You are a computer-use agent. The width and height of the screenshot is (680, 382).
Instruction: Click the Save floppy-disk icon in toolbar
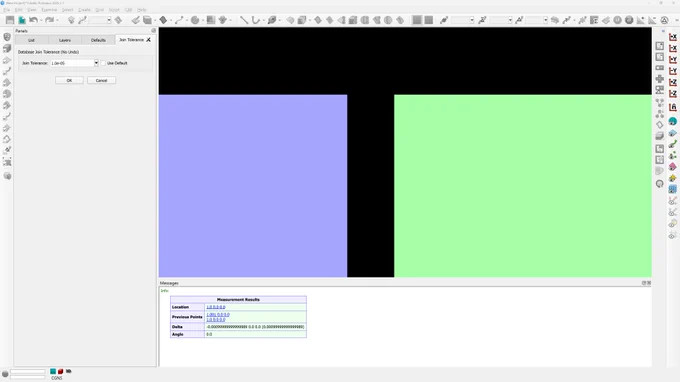[x=10, y=20]
